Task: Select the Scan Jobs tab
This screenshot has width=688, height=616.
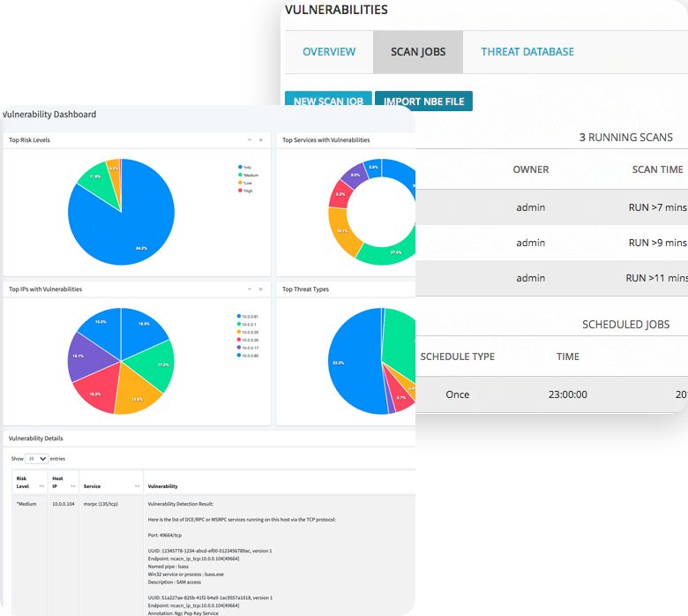Action: click(x=418, y=52)
